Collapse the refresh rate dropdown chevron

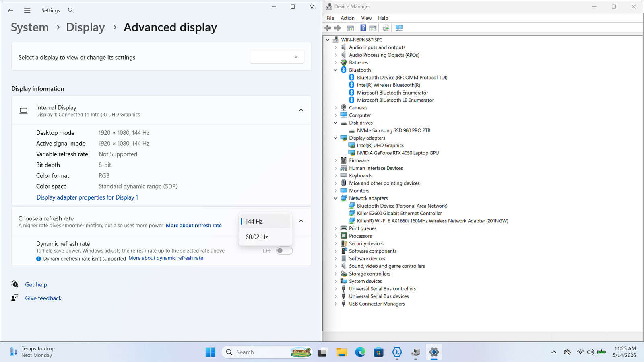(301, 221)
